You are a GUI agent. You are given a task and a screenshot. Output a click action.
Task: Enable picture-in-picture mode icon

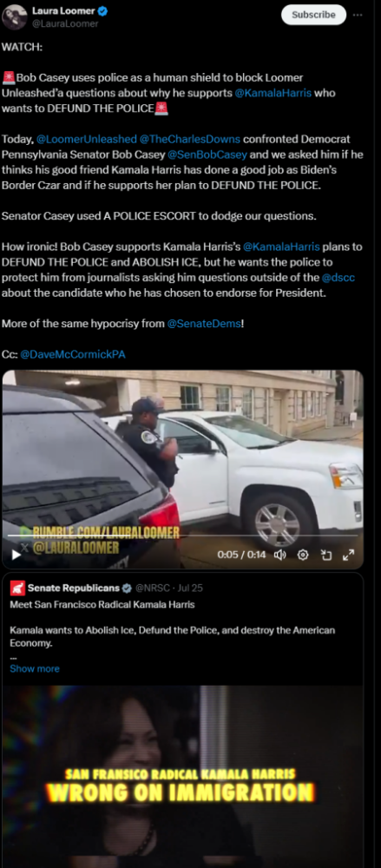(x=326, y=555)
